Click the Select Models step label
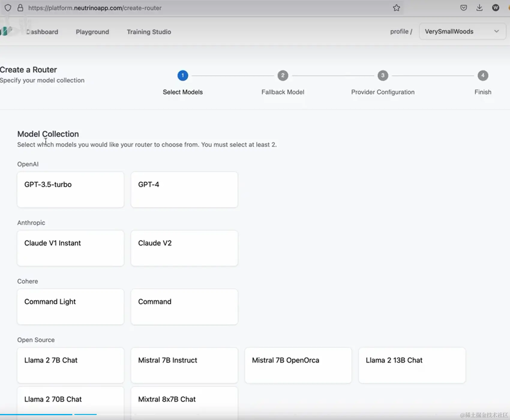 183,92
